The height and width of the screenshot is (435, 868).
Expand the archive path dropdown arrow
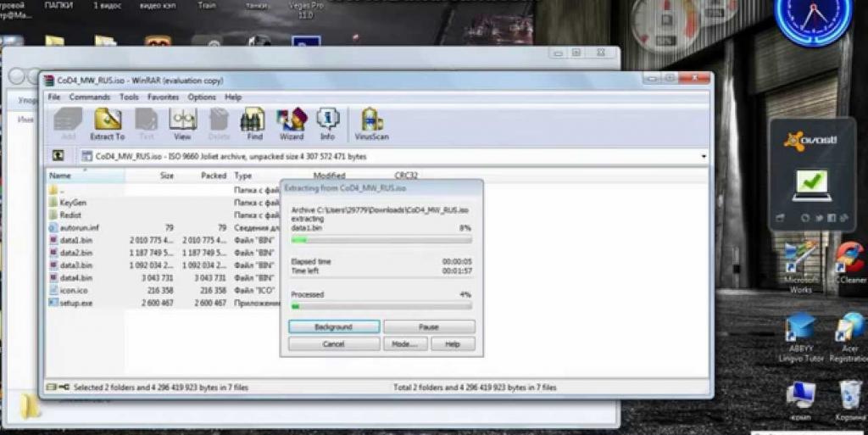point(704,157)
